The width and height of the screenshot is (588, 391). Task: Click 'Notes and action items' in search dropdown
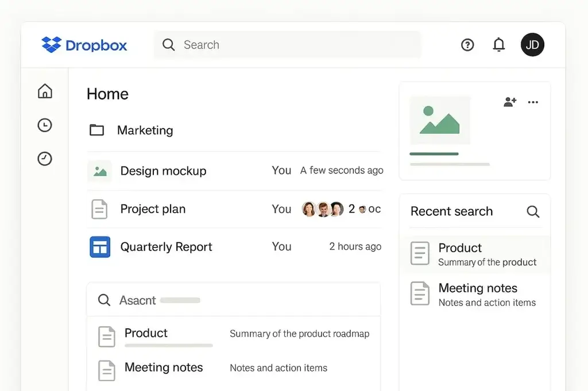tap(278, 368)
